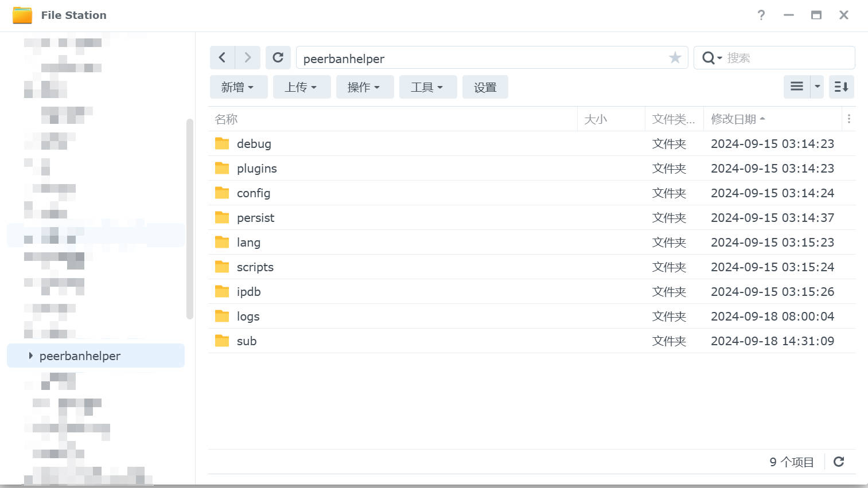Open the 工具 menu
868x488 pixels.
pos(427,87)
